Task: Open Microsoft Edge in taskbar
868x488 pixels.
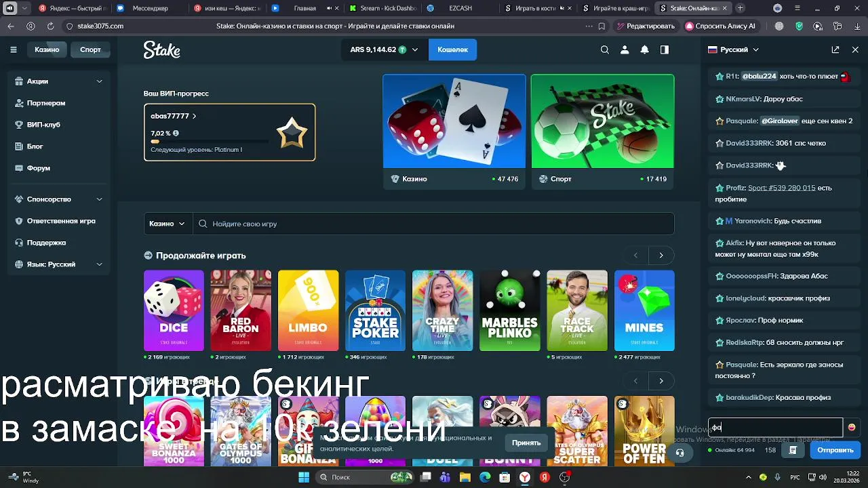Action: coord(485,477)
